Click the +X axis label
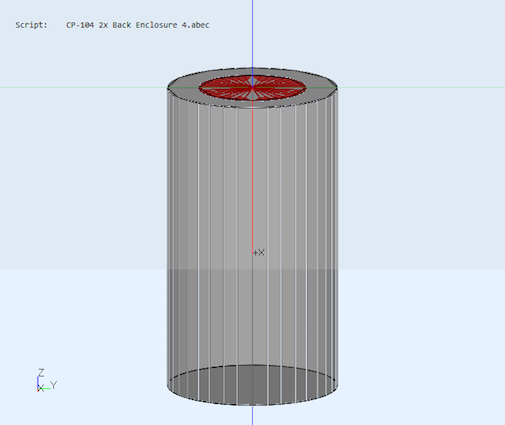The width and height of the screenshot is (505, 425). (259, 252)
